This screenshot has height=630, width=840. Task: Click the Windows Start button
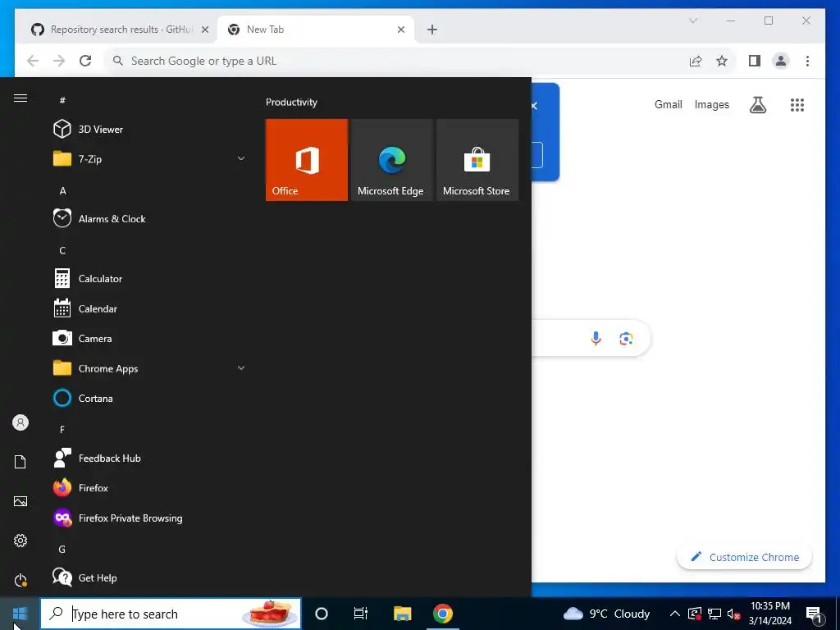coord(20,614)
